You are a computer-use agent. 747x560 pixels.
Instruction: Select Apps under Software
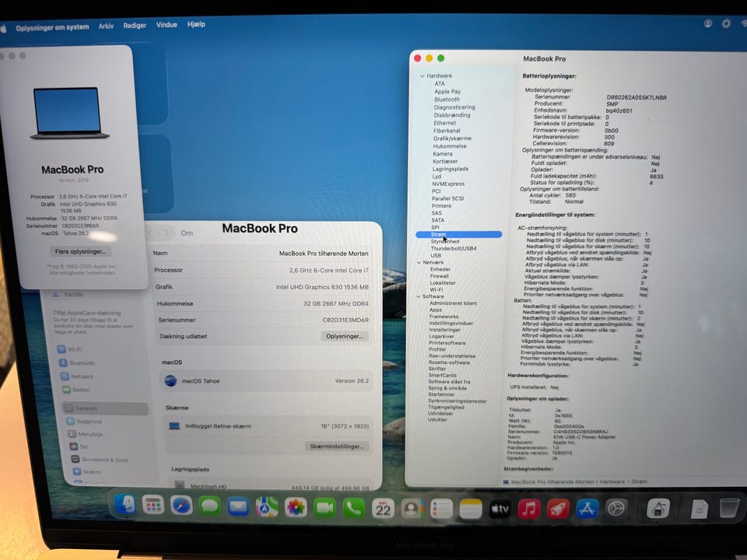436,310
